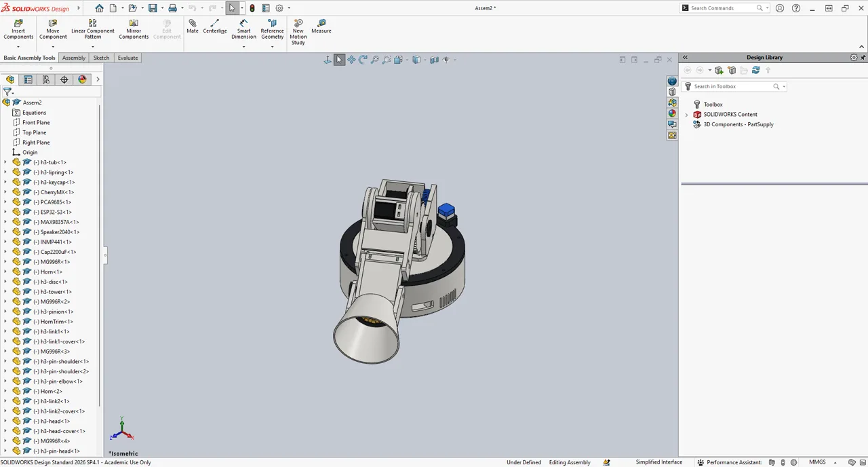Start a New Motion Study

pyautogui.click(x=298, y=33)
